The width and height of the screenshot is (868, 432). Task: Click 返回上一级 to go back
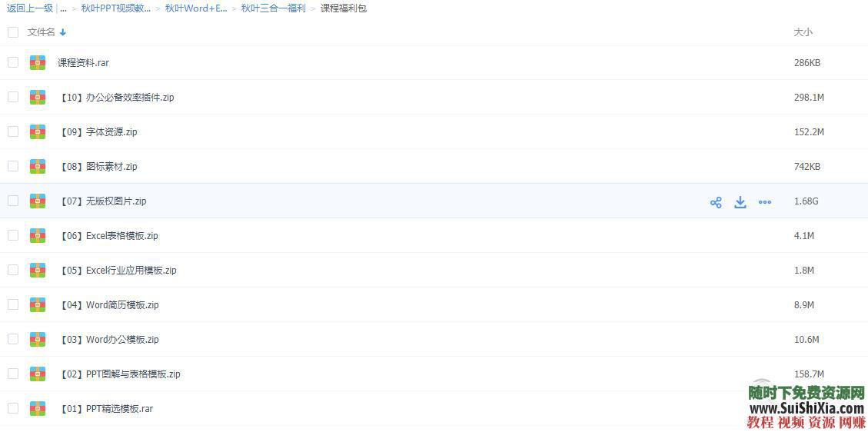[30, 8]
